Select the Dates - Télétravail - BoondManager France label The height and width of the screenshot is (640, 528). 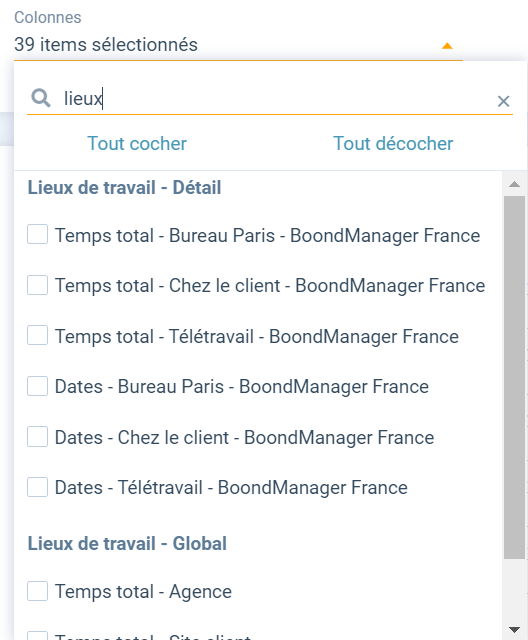click(231, 487)
